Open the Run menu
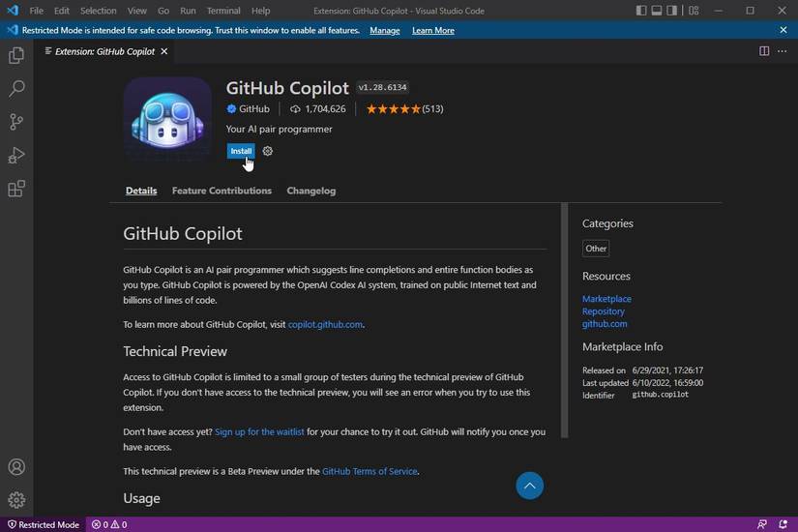798x532 pixels. 188,11
